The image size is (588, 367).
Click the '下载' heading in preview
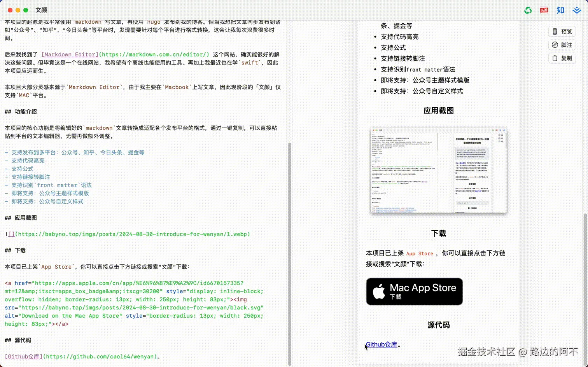[x=439, y=234]
